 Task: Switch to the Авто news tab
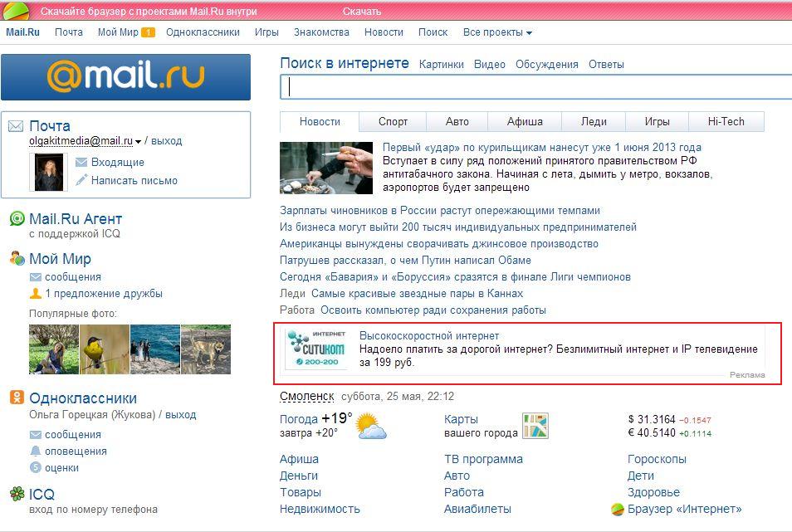click(457, 122)
